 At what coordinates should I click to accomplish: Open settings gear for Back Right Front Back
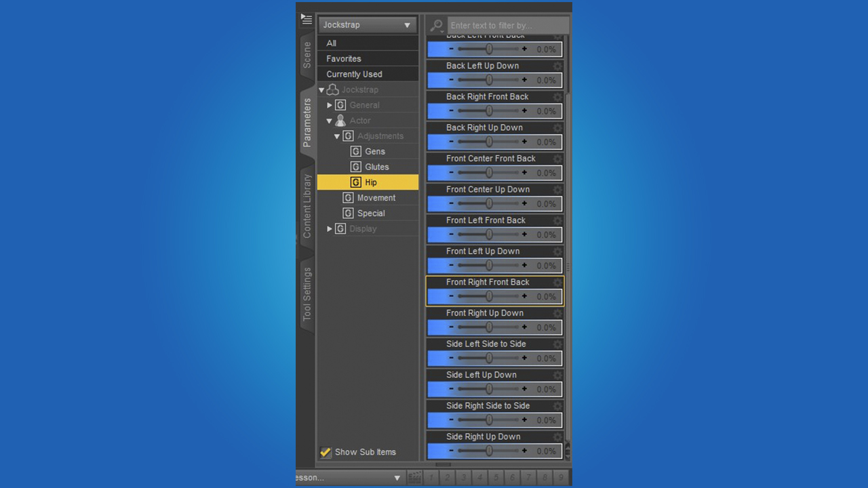tap(557, 97)
